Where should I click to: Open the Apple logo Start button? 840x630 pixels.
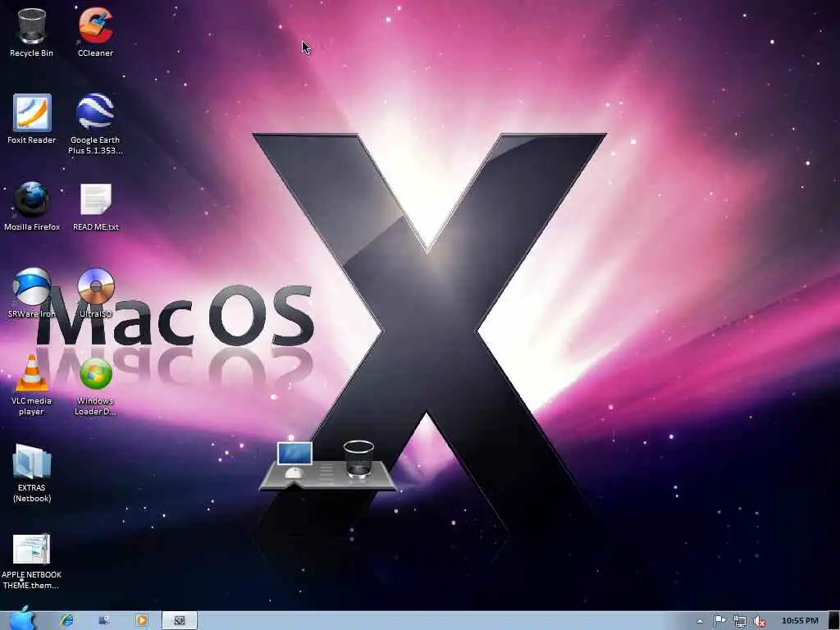coord(22,619)
